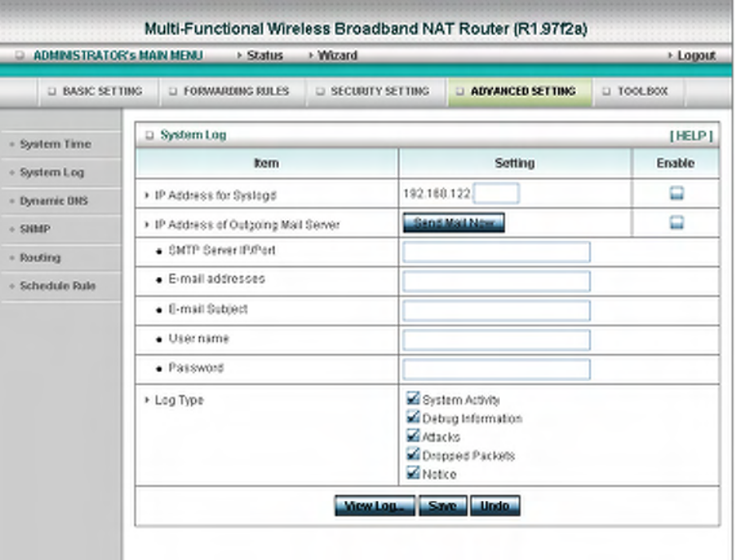Open the Forwarding Rules tab
736x560 pixels.
[231, 91]
